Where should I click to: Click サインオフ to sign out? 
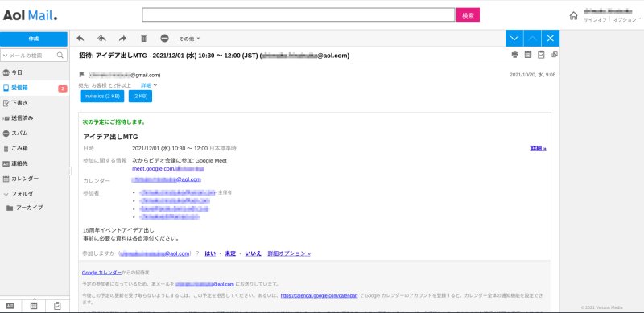[595, 19]
